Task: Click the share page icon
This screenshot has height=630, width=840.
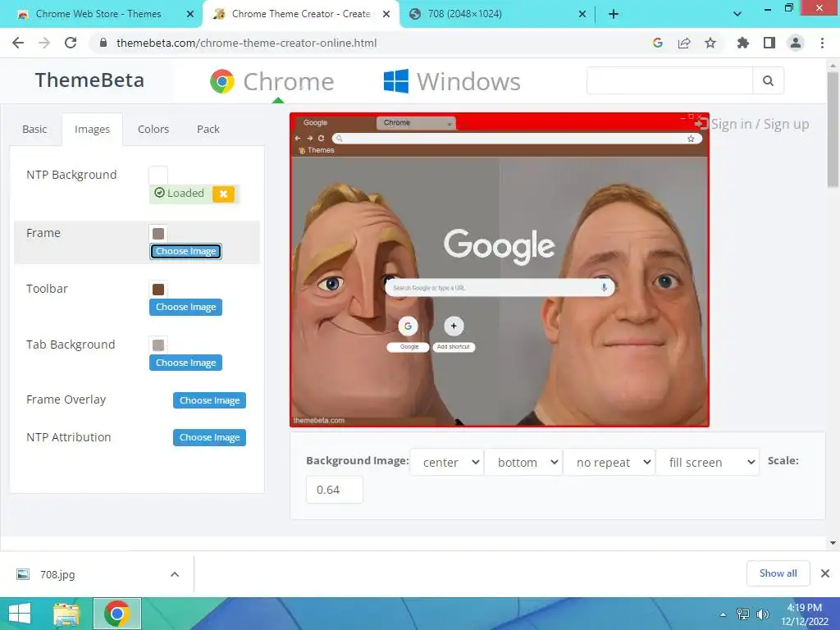Action: pyautogui.click(x=684, y=43)
